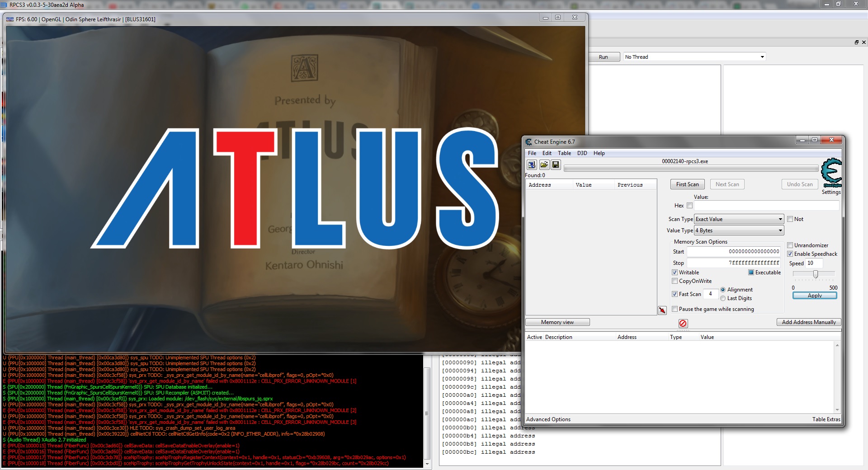Click the Start address field

[x=734, y=252]
